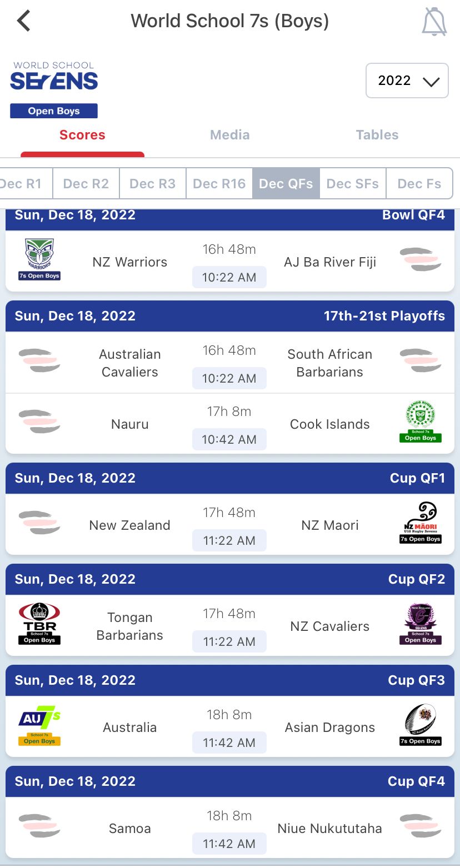Tap the NZ Maori team logo

point(421,523)
